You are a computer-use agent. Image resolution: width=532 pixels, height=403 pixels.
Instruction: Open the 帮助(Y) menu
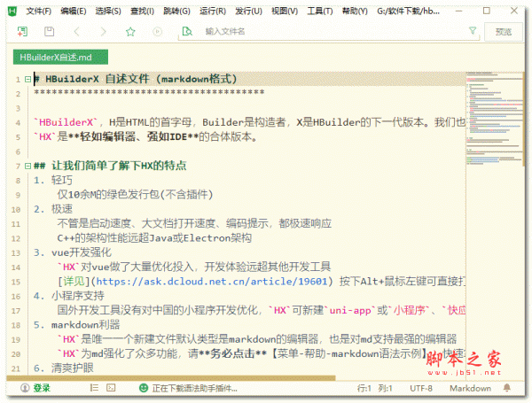355,12
